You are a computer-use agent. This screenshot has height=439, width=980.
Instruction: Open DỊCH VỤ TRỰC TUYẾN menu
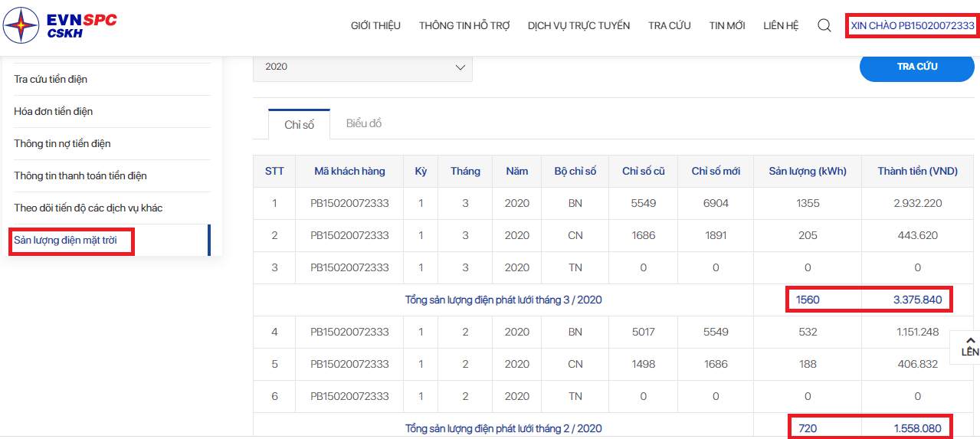(x=578, y=25)
